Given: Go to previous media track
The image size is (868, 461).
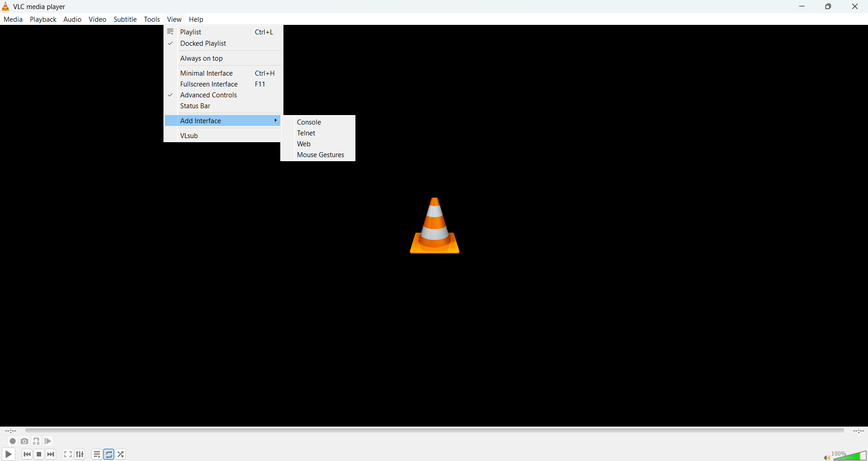Looking at the screenshot, I should point(27,454).
